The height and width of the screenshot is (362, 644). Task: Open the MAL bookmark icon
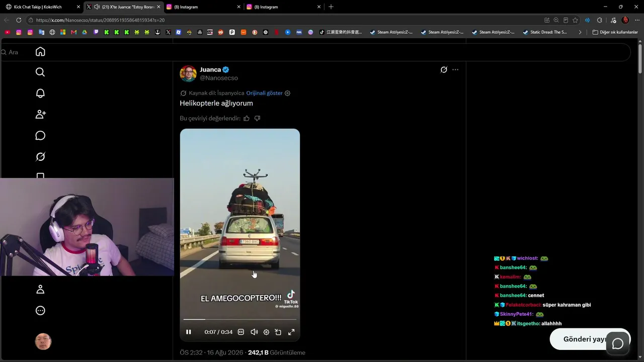tap(299, 32)
